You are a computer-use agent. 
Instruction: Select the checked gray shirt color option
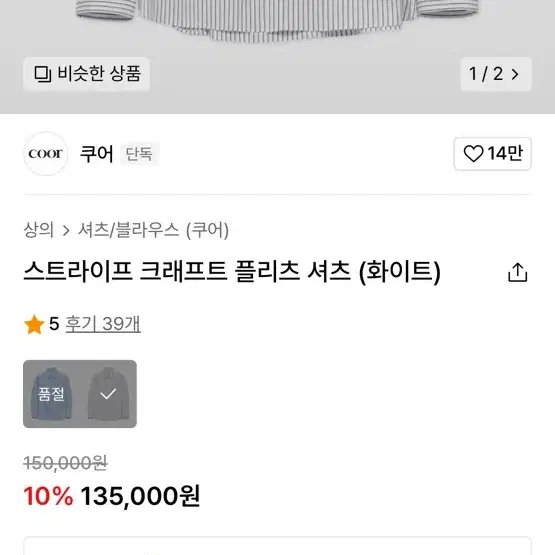(x=108, y=394)
